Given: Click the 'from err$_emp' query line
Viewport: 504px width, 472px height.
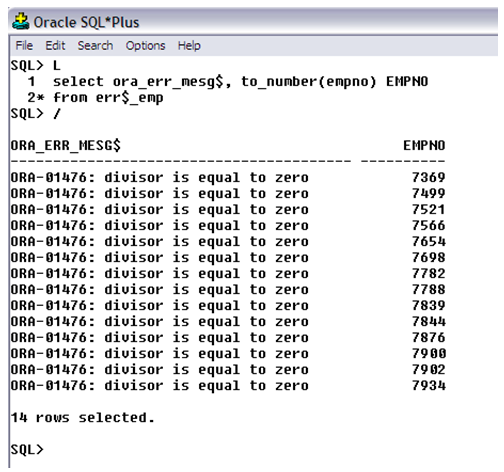Looking at the screenshot, I should (x=95, y=98).
